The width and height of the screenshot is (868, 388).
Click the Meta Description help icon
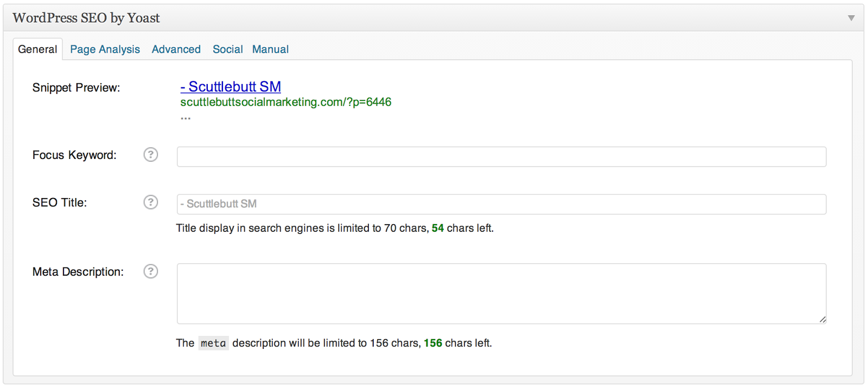(151, 271)
